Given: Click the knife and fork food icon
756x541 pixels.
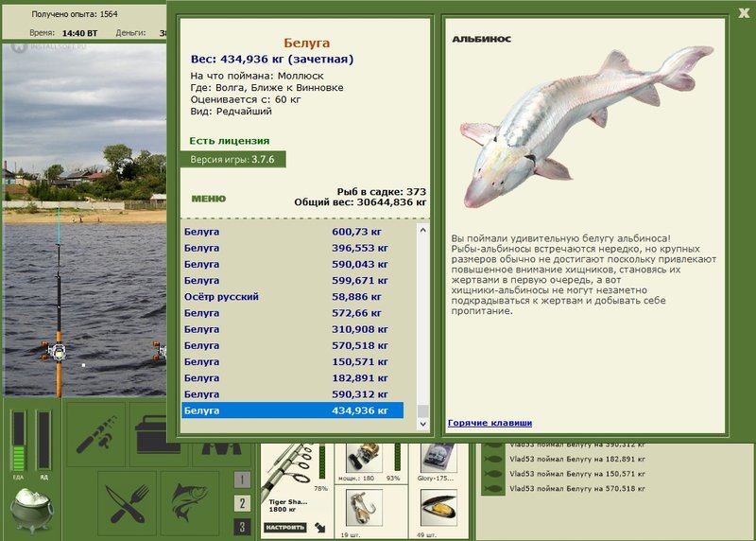Looking at the screenshot, I should pos(128,503).
